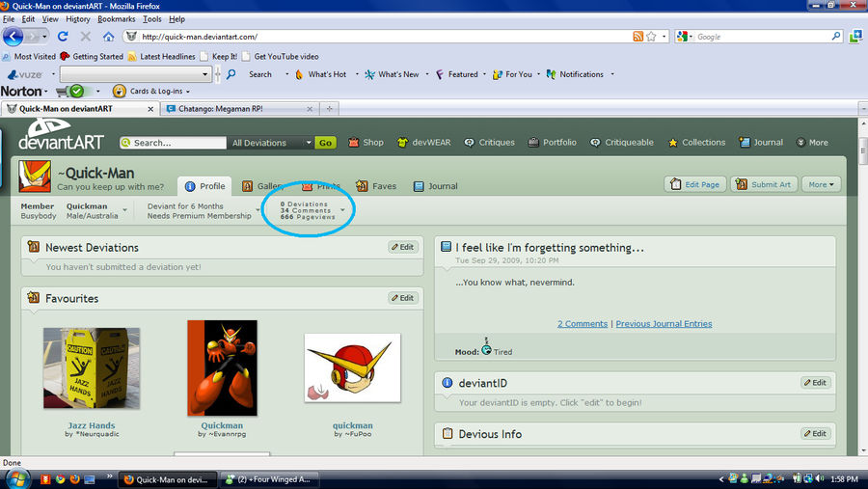Click the deviantART logo
Viewport: 868px width, 489px height.
point(61,136)
